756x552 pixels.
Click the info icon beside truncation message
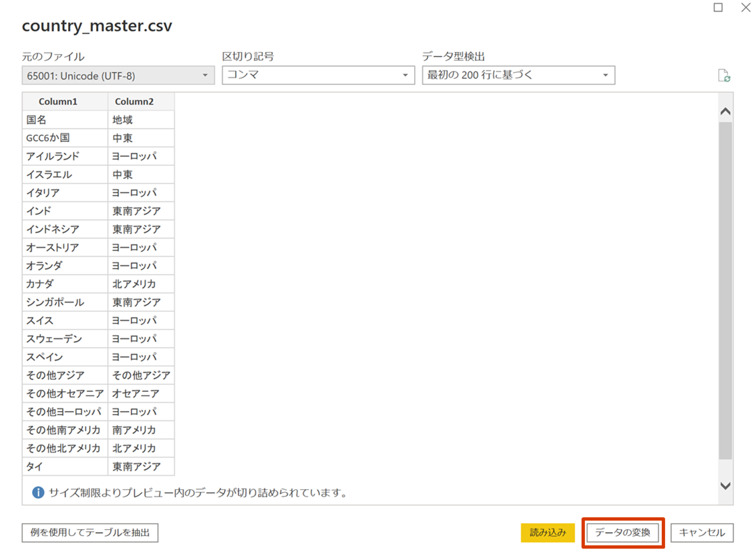point(38,493)
